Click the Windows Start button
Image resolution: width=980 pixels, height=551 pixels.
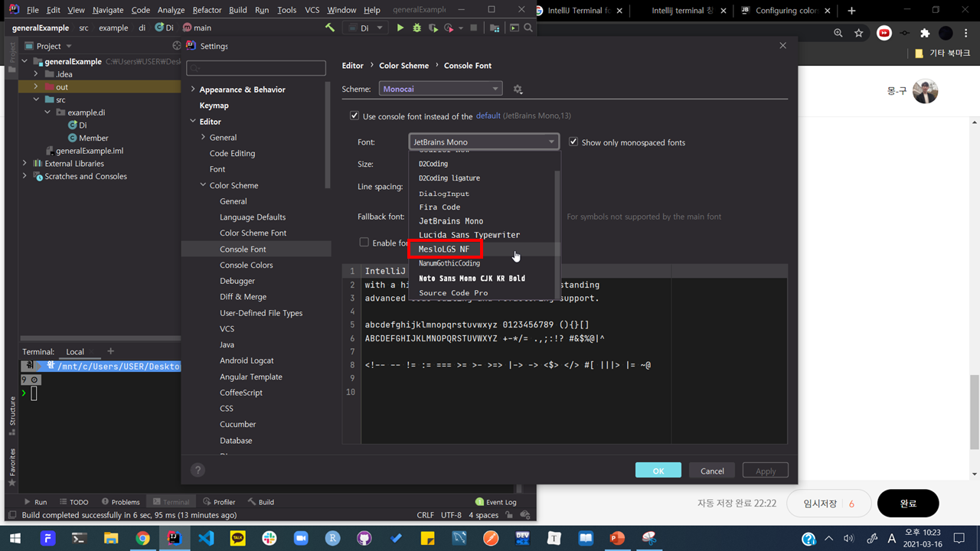(x=15, y=538)
